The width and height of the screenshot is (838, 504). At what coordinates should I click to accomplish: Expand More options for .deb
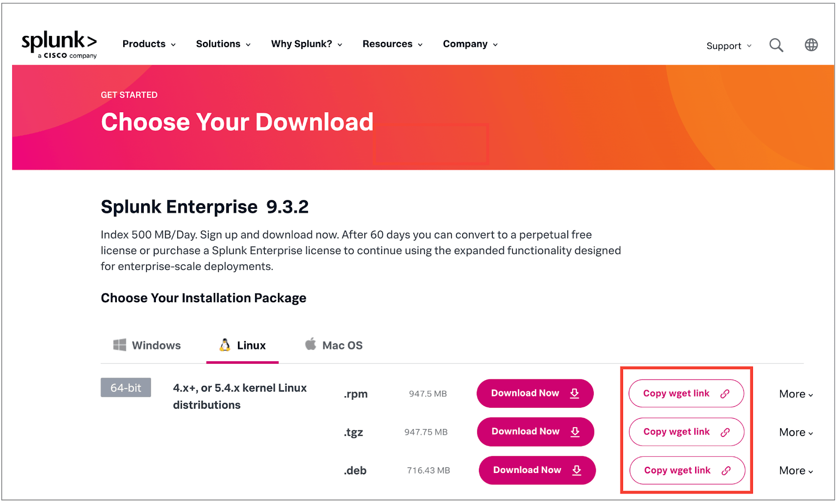(796, 471)
